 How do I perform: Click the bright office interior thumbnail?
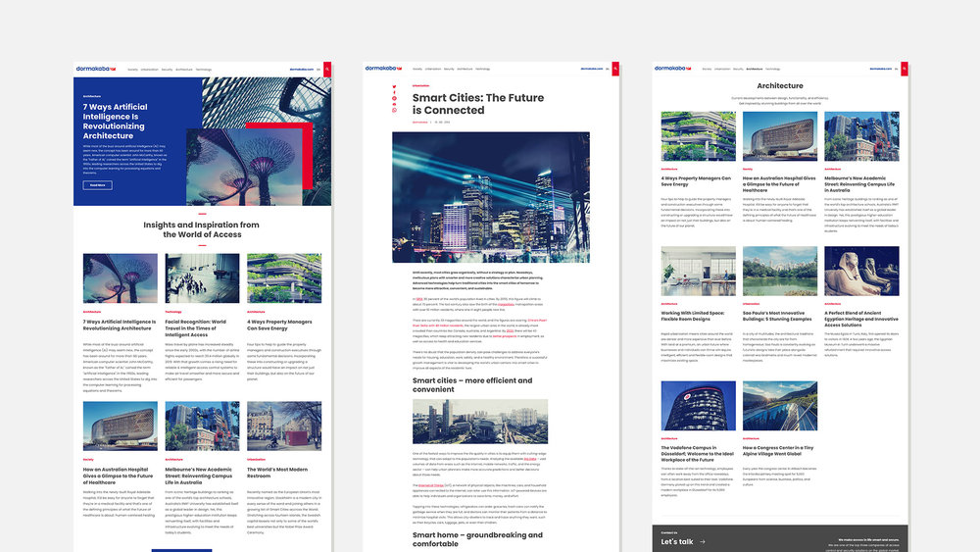(x=698, y=271)
